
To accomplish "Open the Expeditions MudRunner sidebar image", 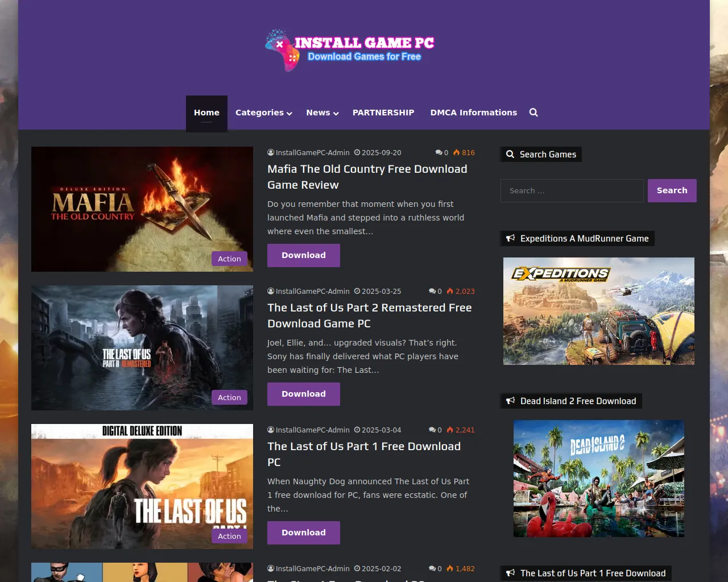I will point(599,311).
